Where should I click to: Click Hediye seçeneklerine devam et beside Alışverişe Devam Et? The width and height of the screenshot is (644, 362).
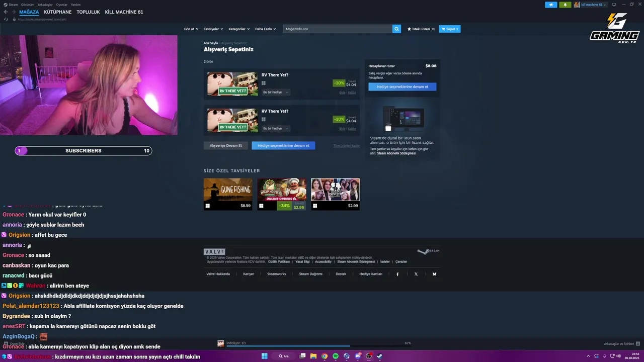[x=283, y=145]
